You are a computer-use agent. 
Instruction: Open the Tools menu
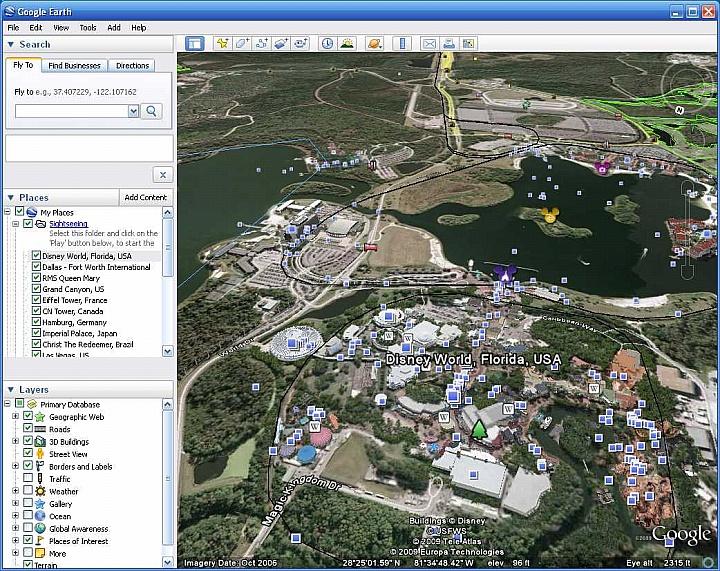point(88,28)
